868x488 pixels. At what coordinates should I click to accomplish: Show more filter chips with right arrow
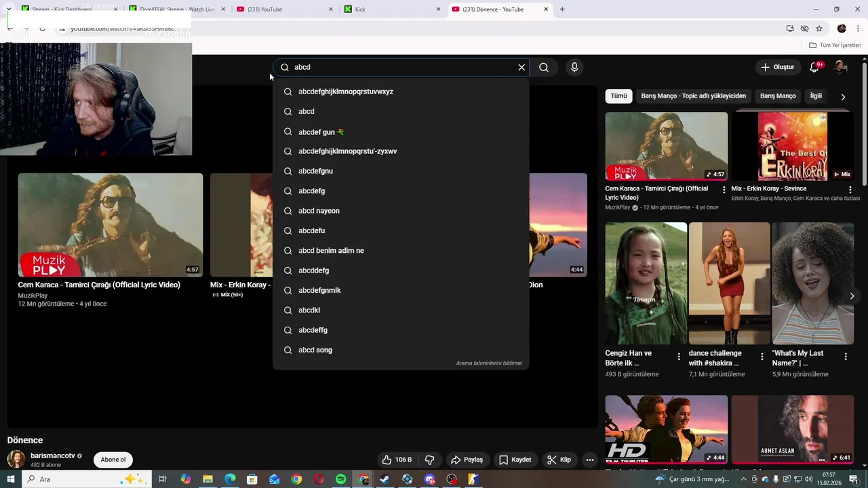[843, 96]
